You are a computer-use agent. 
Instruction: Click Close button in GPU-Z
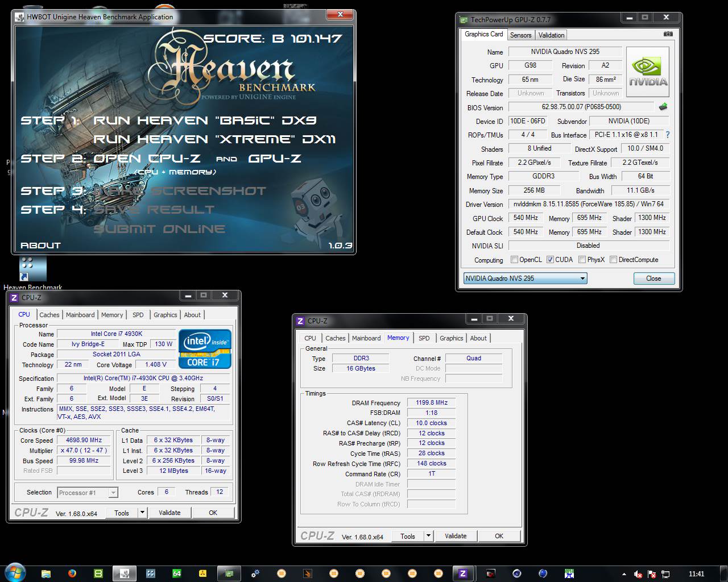[653, 278]
